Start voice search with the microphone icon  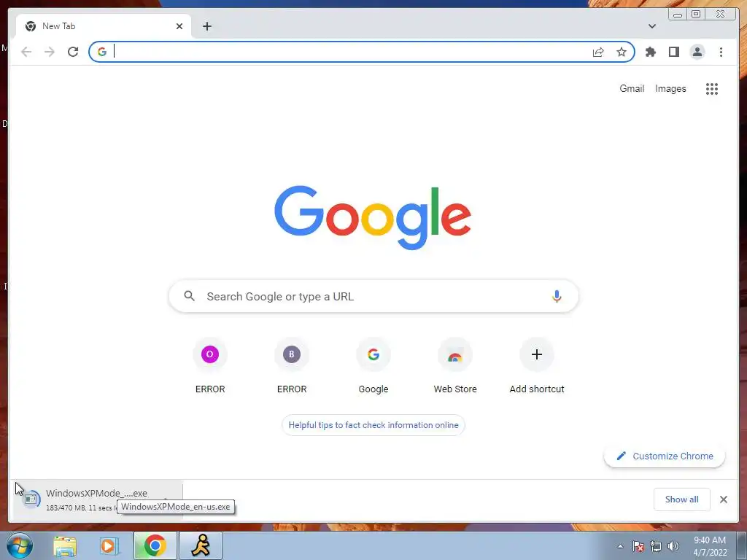coord(557,296)
